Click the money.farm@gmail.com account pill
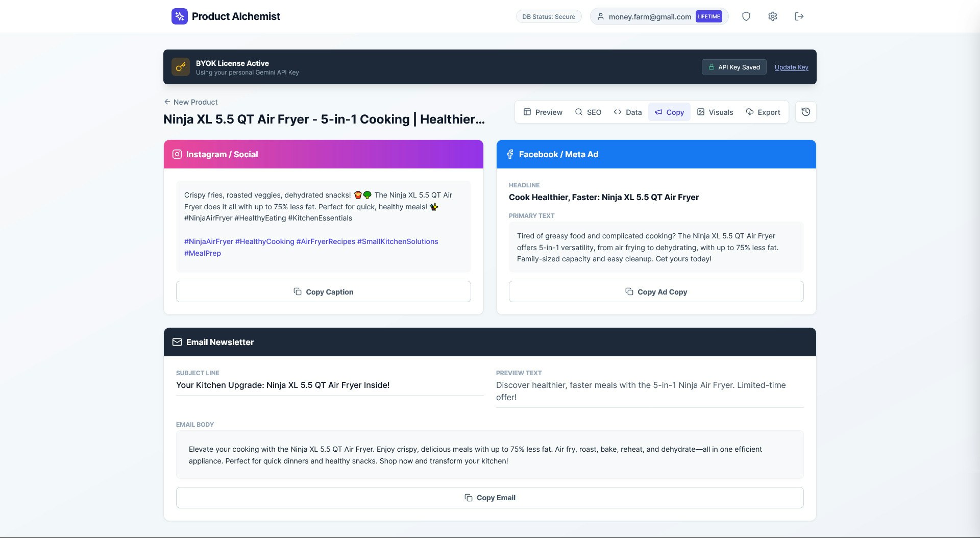This screenshot has width=980, height=538. pyautogui.click(x=659, y=16)
